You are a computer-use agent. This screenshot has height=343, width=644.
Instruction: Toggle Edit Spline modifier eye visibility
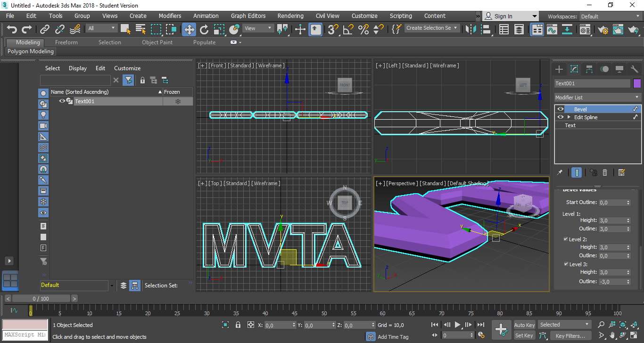pos(561,117)
